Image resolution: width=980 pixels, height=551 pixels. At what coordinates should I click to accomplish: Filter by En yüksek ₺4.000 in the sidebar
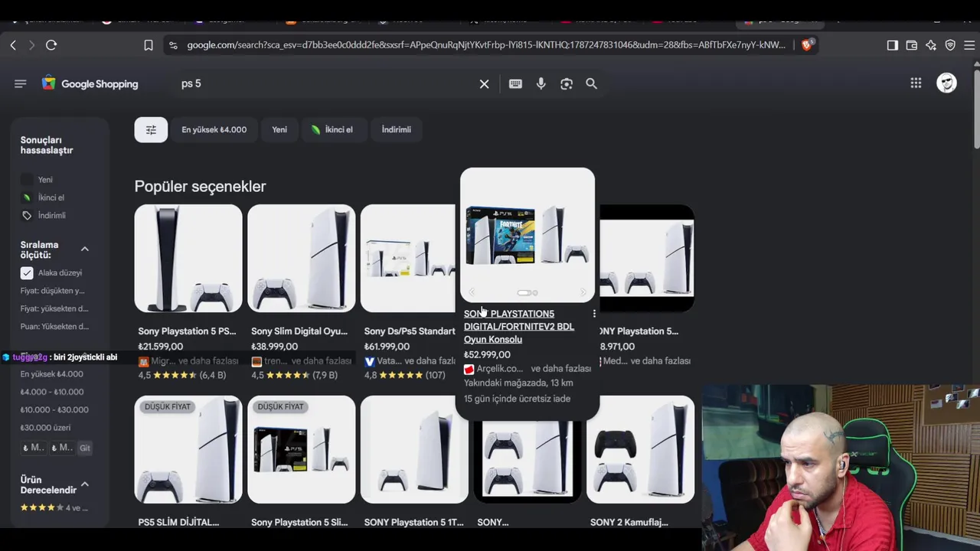[52, 374]
